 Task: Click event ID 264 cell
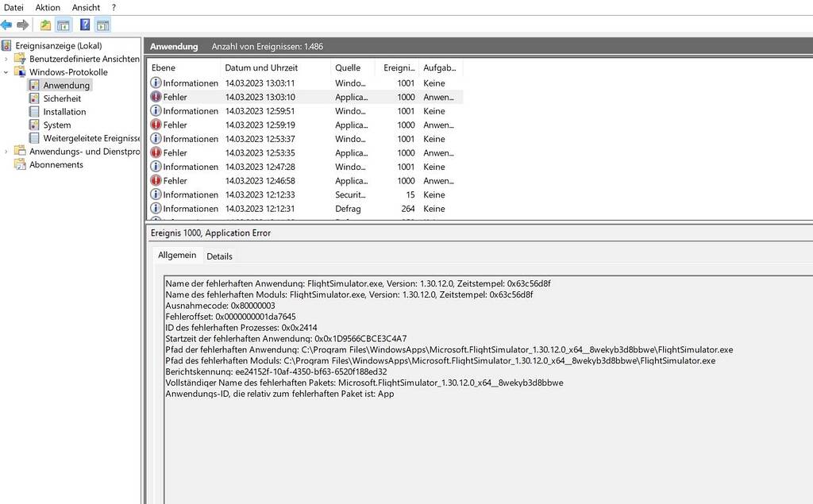click(407, 209)
